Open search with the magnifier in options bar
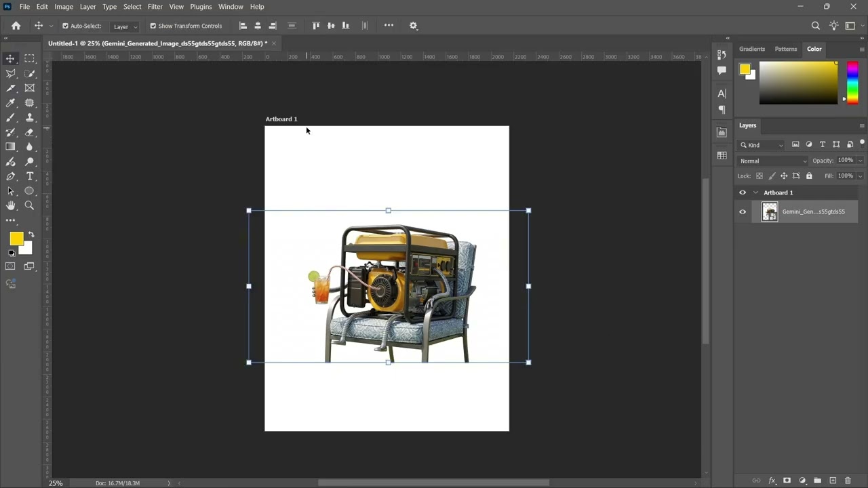Image resolution: width=868 pixels, height=488 pixels. tap(816, 26)
